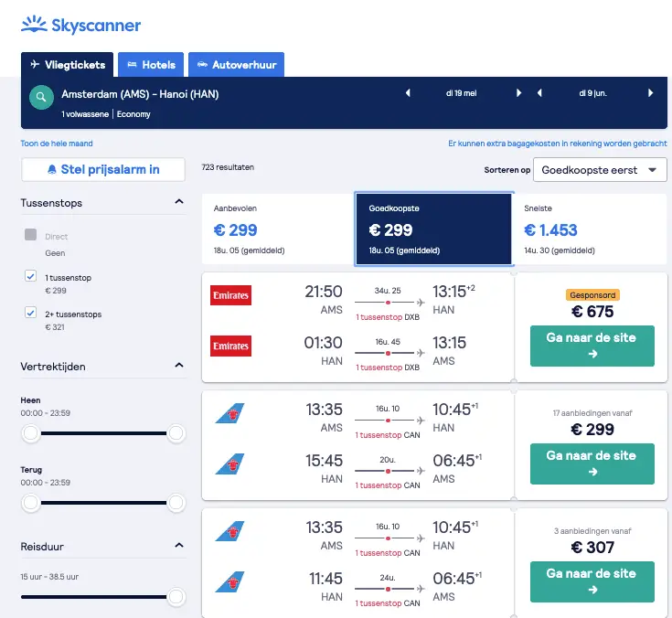The height and width of the screenshot is (618, 672).
Task: Uncheck the 2+ tussenstops checkbox
Action: [x=30, y=313]
